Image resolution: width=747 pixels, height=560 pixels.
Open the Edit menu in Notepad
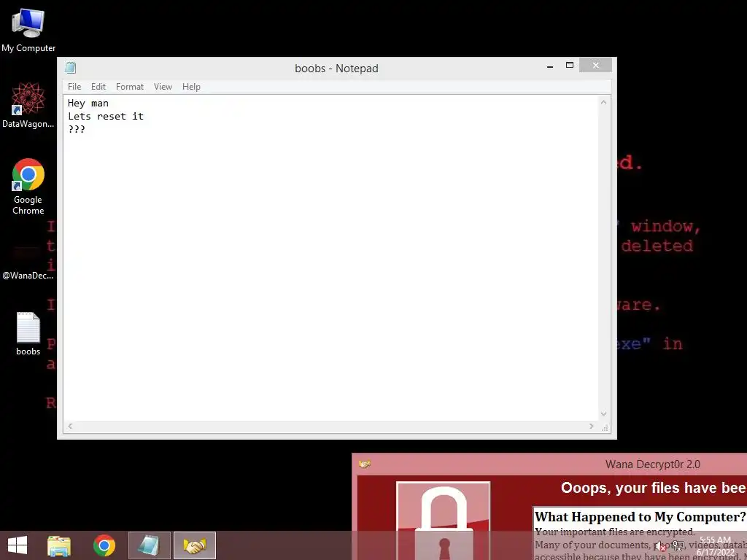tap(98, 87)
